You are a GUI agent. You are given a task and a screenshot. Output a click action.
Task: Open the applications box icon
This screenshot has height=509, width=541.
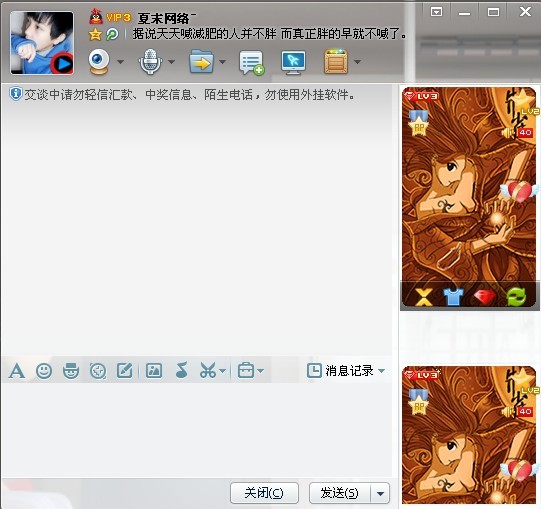coord(336,62)
